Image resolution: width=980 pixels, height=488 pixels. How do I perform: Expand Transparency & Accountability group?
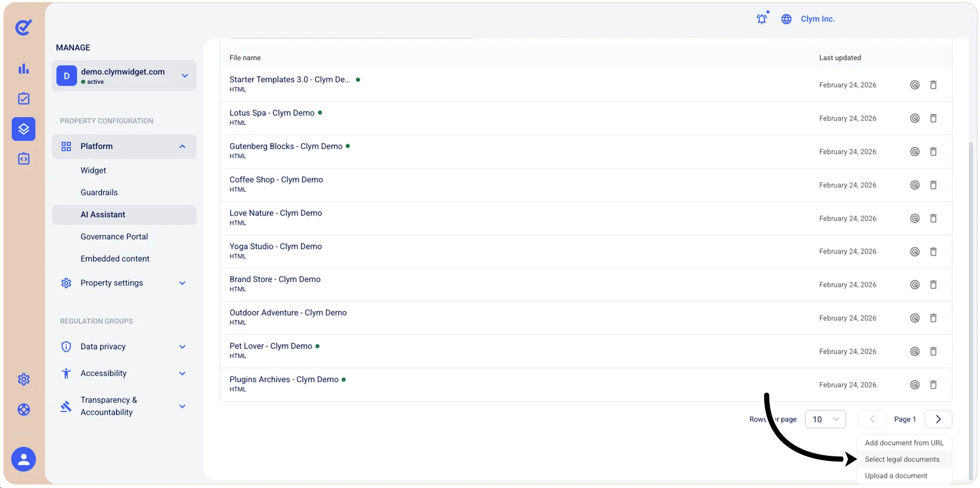(x=124, y=406)
